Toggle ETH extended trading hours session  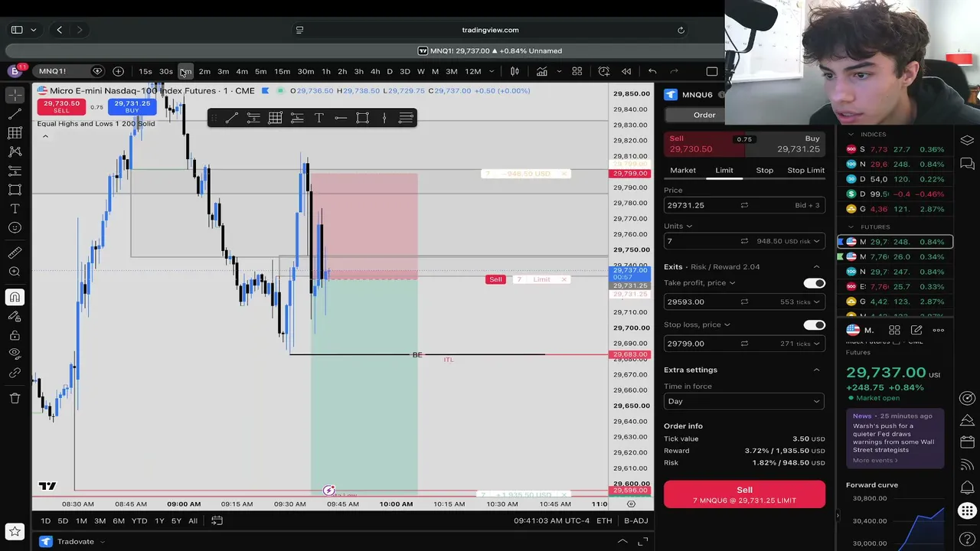click(604, 520)
